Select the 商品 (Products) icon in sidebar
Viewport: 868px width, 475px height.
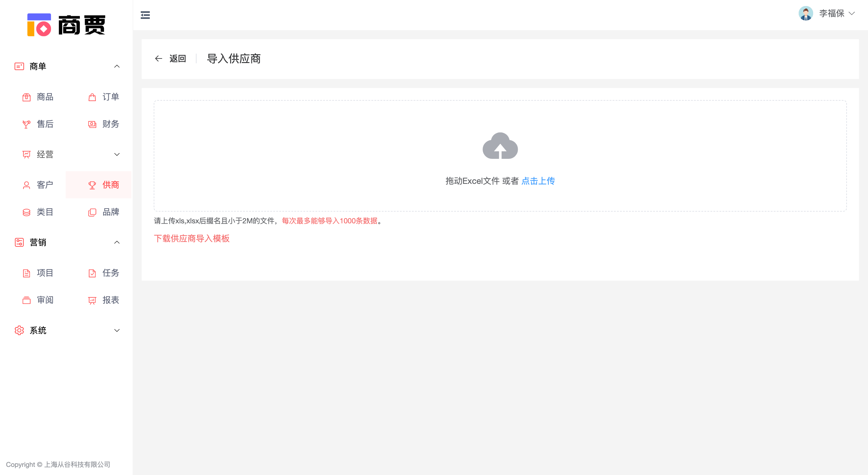point(27,97)
